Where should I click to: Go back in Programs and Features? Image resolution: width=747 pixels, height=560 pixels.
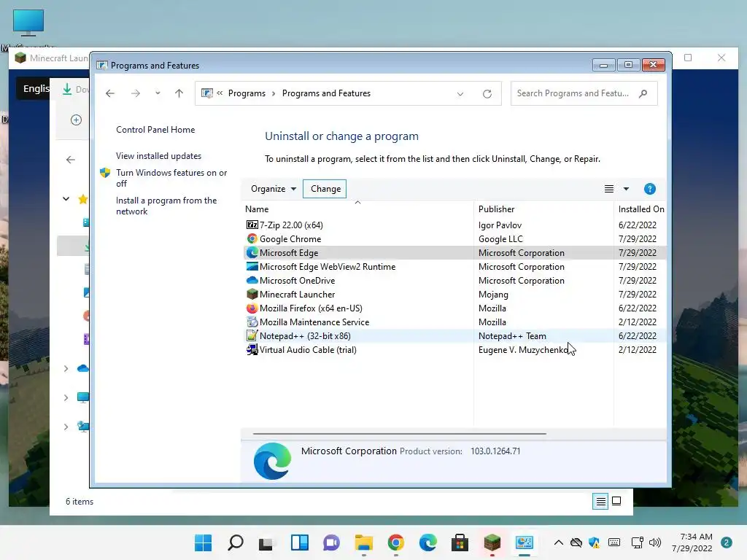(110, 93)
